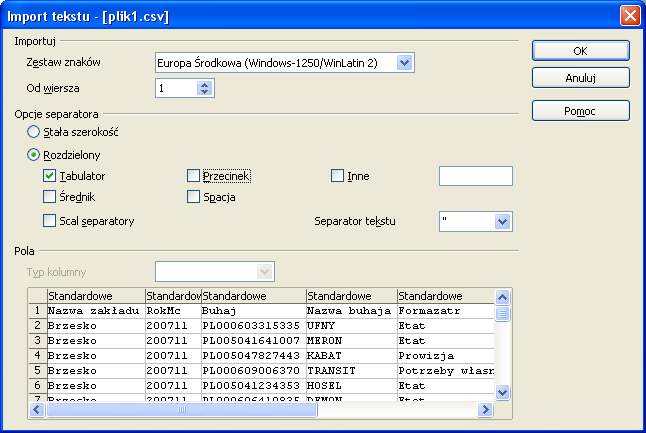The image size is (646, 433).
Task: Uncheck the Tabulator separator checkbox
Action: coord(49,176)
